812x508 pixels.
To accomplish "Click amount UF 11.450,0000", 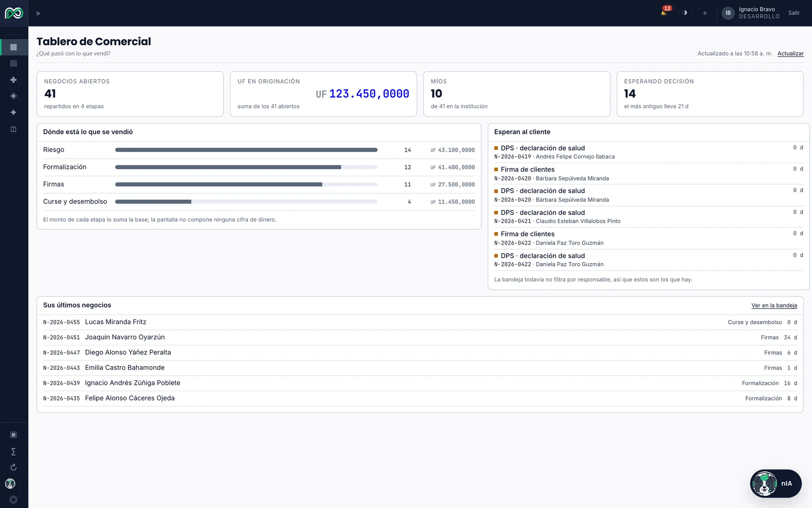I will coord(452,202).
